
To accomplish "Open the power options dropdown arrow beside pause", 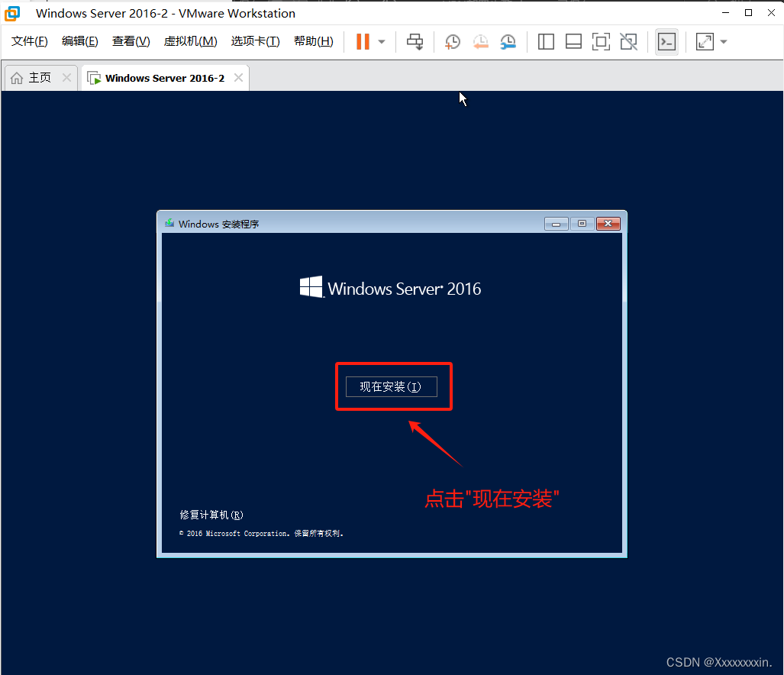I will [x=382, y=42].
